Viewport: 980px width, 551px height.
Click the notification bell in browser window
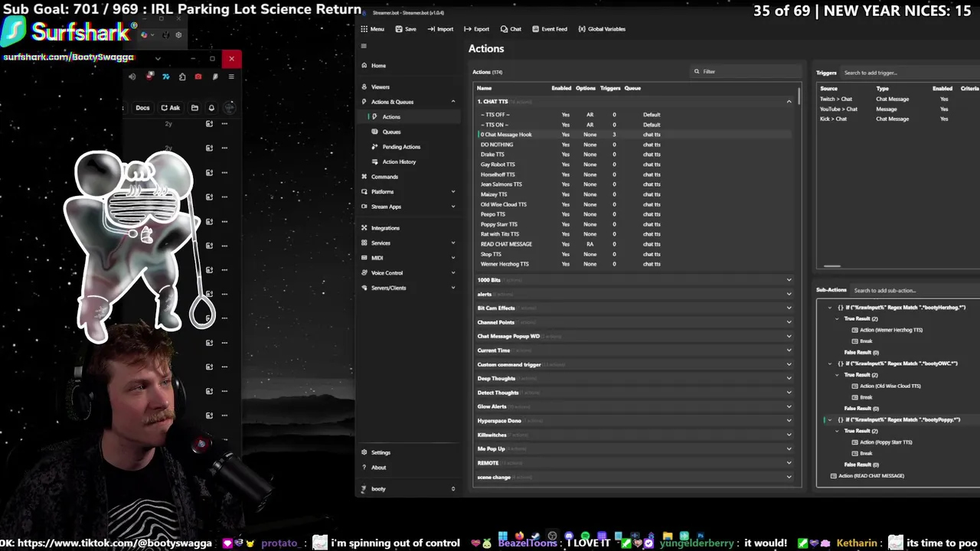pos(211,108)
